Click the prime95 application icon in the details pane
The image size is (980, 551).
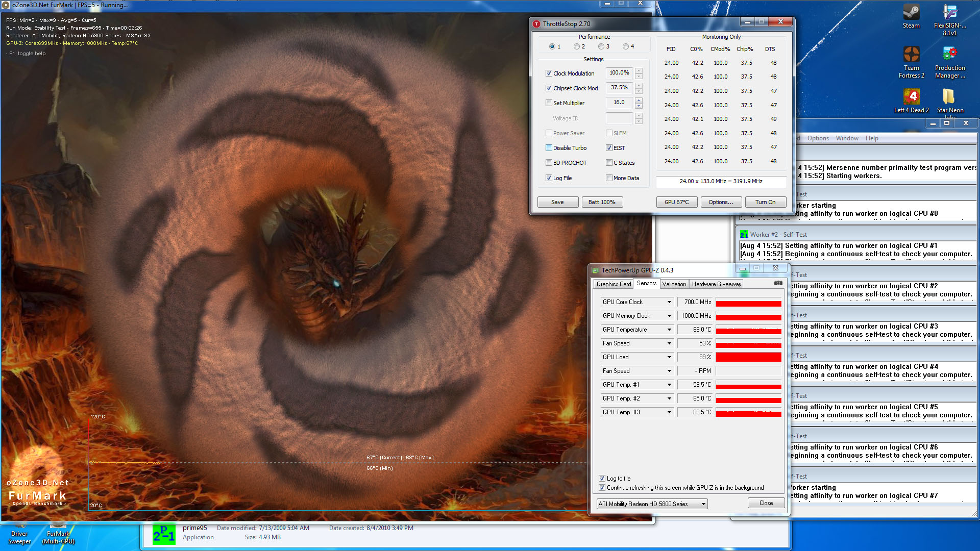(164, 534)
